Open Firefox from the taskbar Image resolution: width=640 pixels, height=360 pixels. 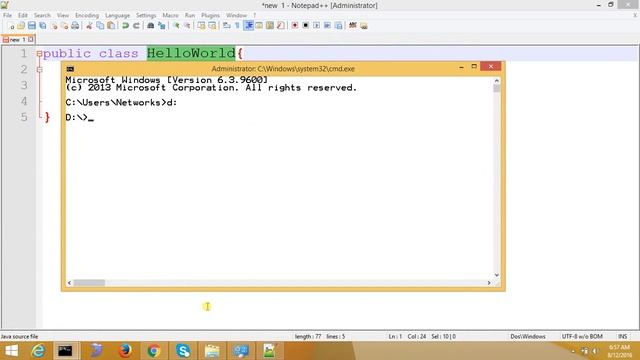pyautogui.click(x=125, y=351)
